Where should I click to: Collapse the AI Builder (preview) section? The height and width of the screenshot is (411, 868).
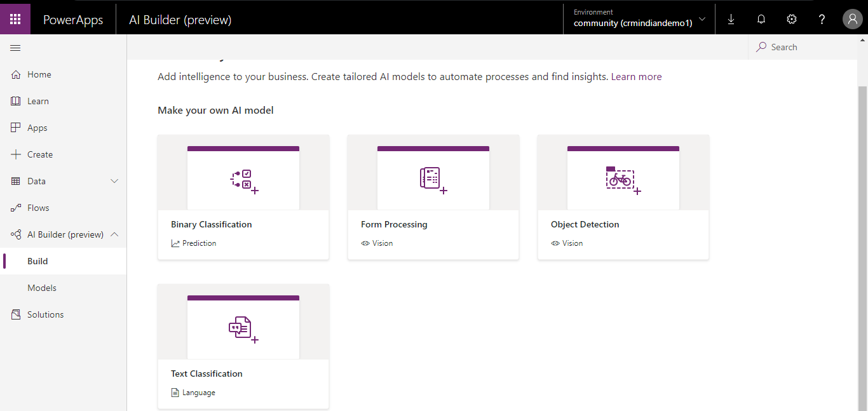click(114, 234)
